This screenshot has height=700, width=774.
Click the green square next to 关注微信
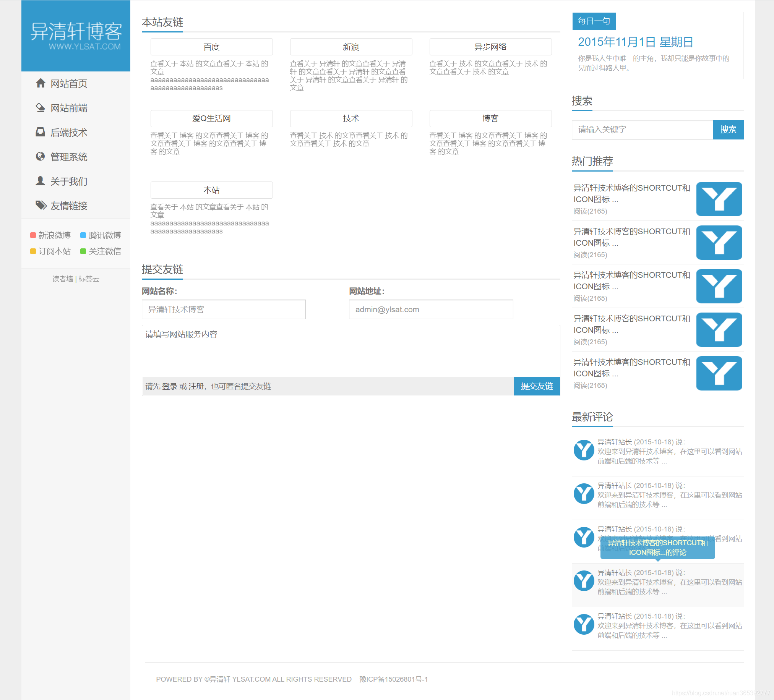click(83, 251)
